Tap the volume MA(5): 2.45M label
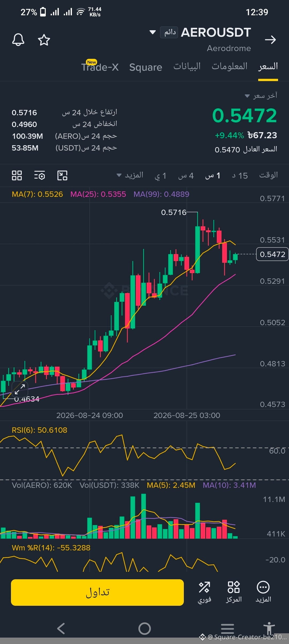Image resolution: width=289 pixels, height=644 pixels. pos(171,485)
